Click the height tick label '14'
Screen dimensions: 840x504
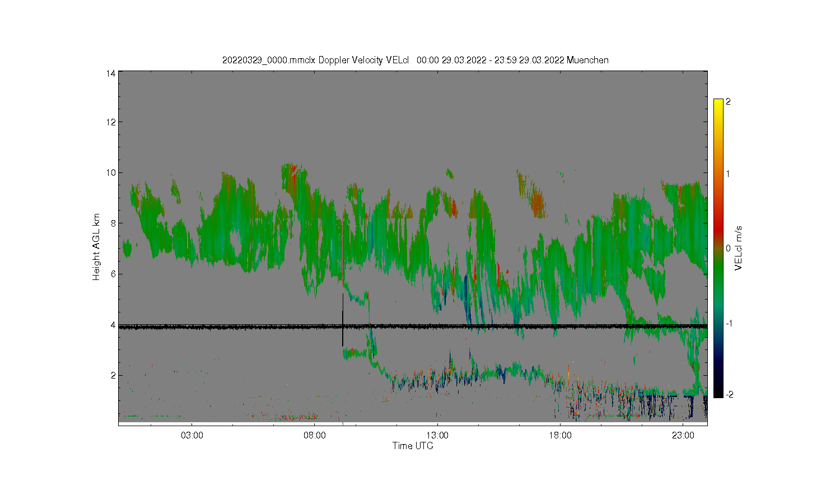pos(111,73)
